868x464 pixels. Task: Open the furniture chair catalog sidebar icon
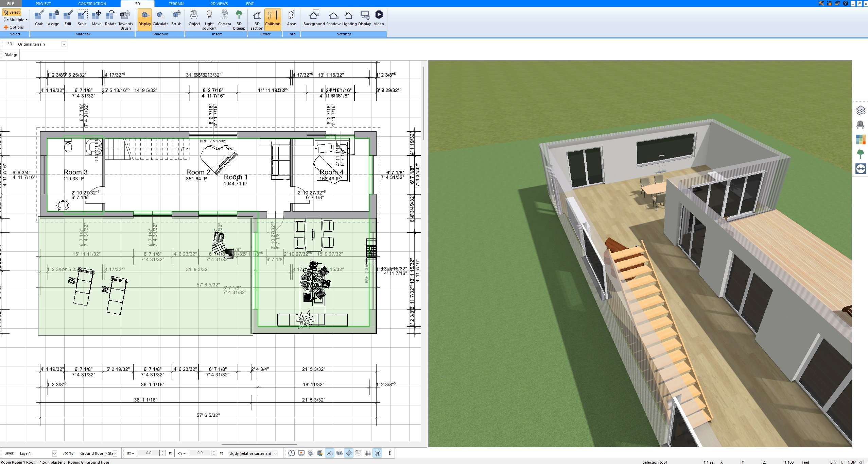[861, 125]
